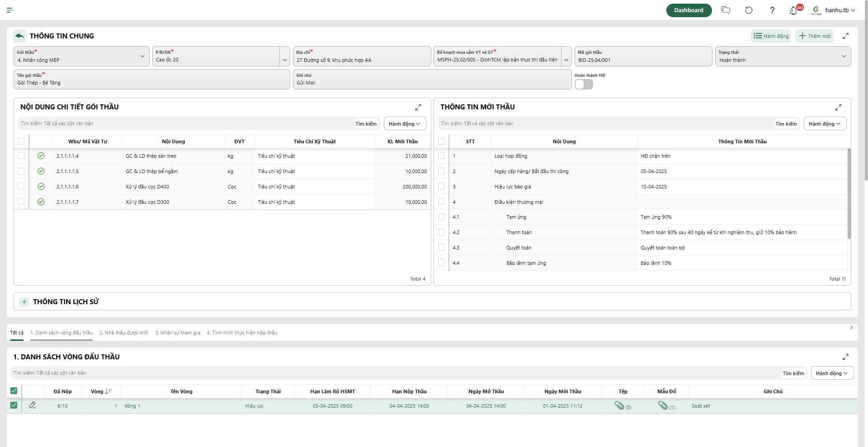868x447 pixels.
Task: Click the Dashboard button
Action: pos(689,10)
